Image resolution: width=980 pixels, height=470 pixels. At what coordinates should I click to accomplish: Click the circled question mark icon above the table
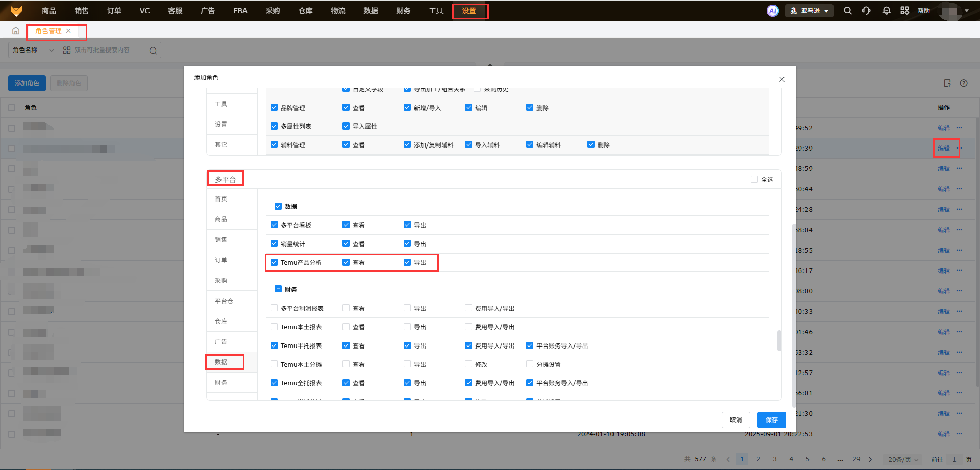click(x=964, y=83)
